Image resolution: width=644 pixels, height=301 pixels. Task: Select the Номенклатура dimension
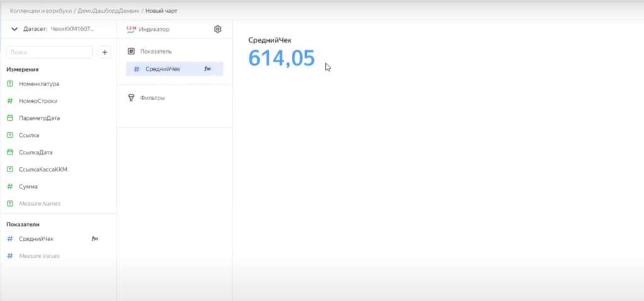39,84
